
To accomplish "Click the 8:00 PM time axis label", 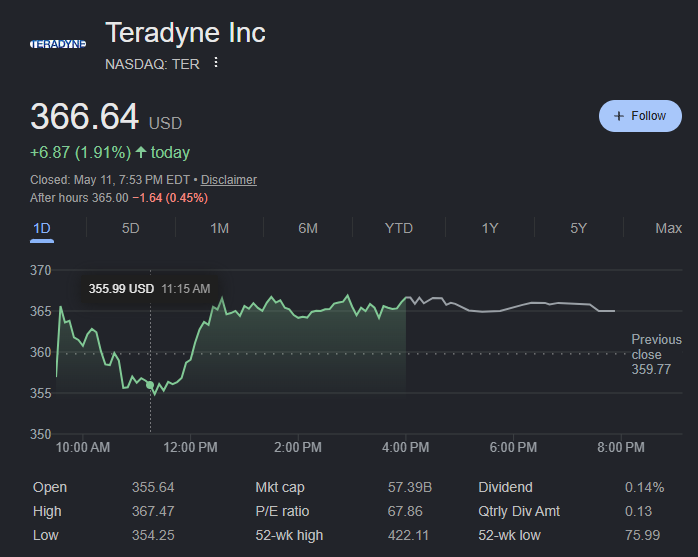I will 621,447.
